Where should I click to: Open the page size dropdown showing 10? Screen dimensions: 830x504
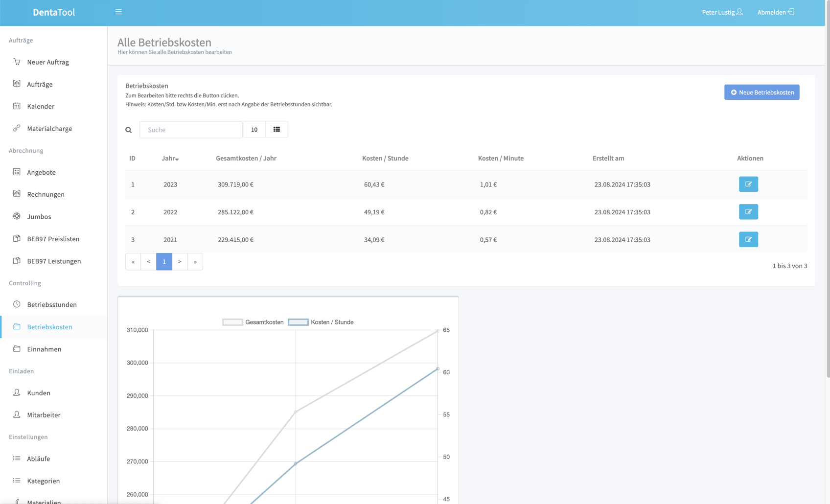(254, 130)
